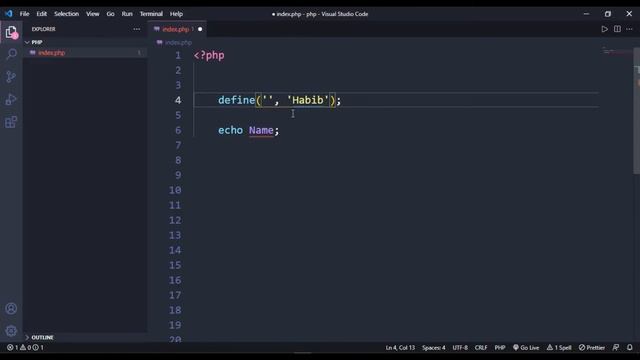Restore down the VS Code window
The height and width of the screenshot is (360, 640).
tap(608, 14)
